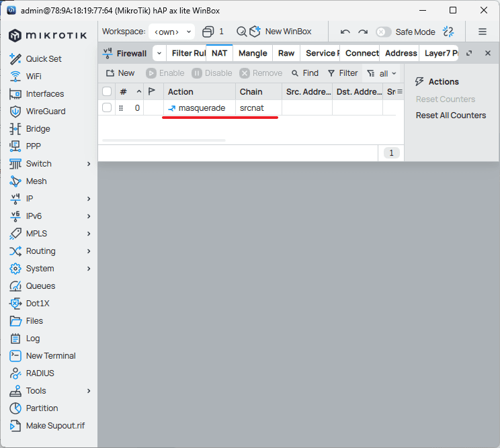Click the undo arrow icon
This screenshot has width=500, height=448.
345,32
